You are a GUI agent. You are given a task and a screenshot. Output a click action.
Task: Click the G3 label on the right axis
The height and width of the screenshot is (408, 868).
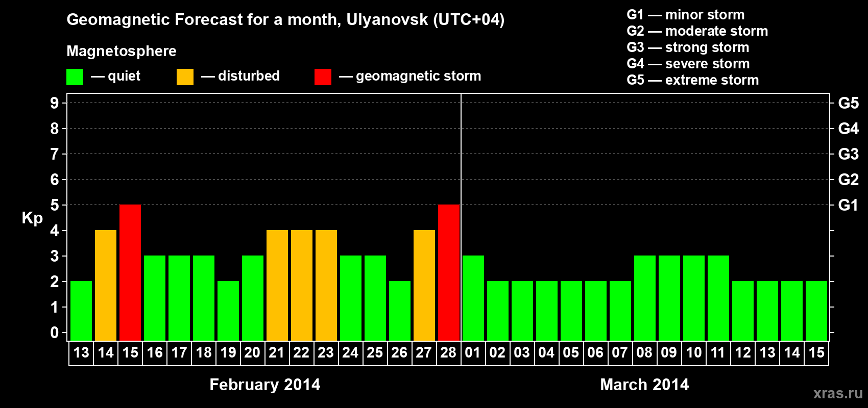pyautogui.click(x=849, y=154)
